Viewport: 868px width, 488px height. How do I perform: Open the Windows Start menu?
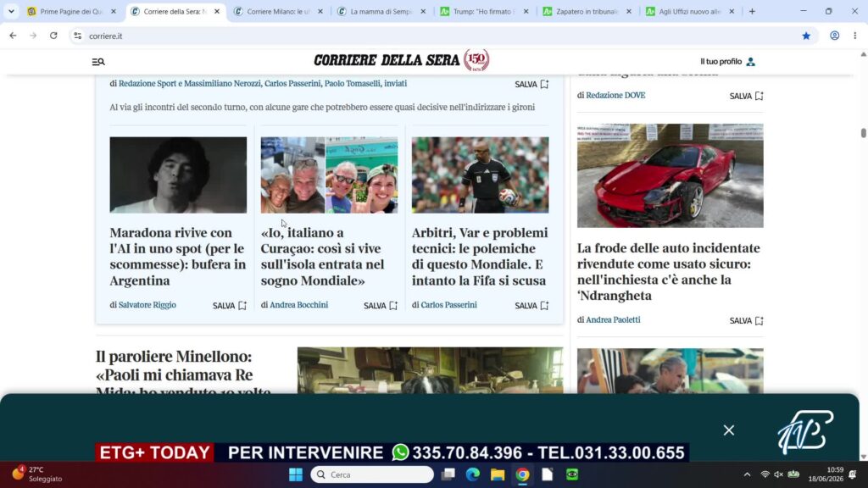point(296,474)
